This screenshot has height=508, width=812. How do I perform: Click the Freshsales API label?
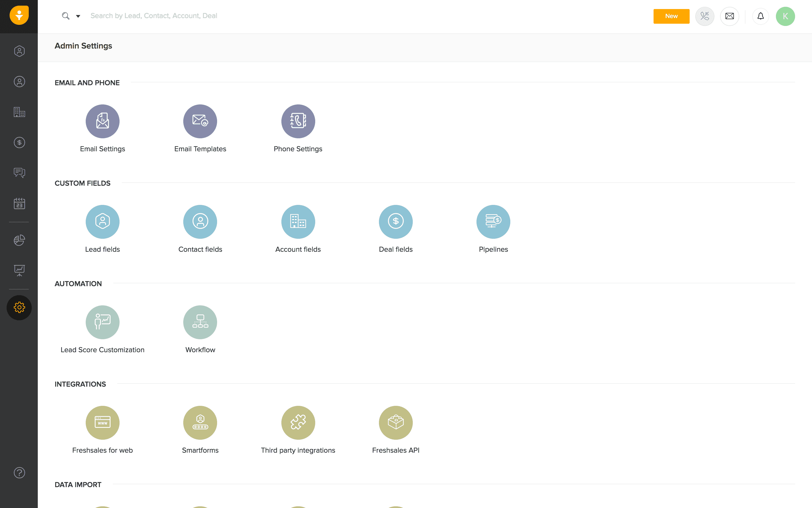[396, 450]
